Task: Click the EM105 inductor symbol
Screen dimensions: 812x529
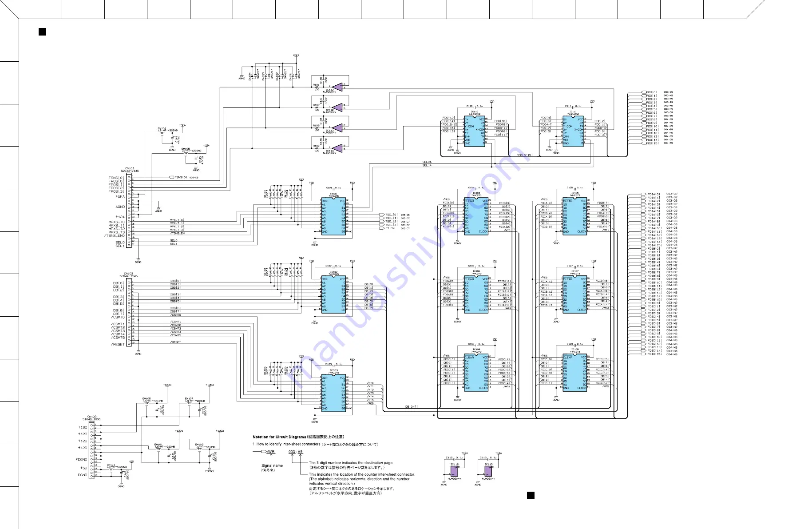Action: pyautogui.click(x=186, y=153)
